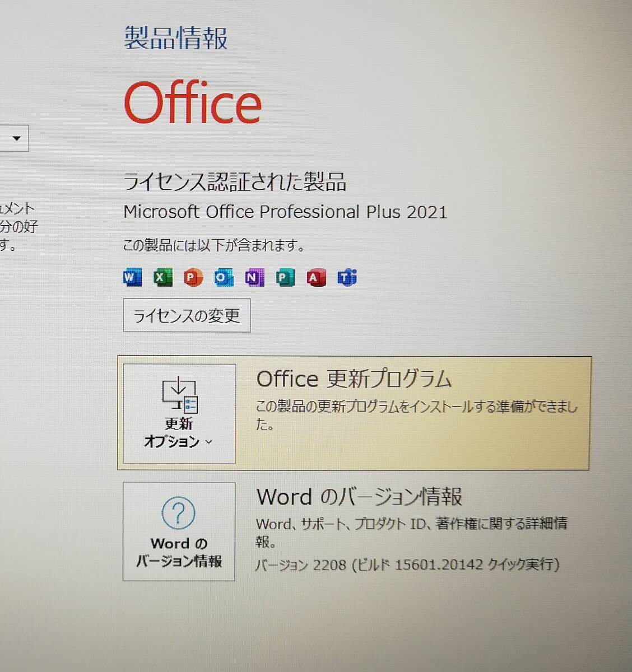Click ライセンスの変更 button

click(187, 315)
